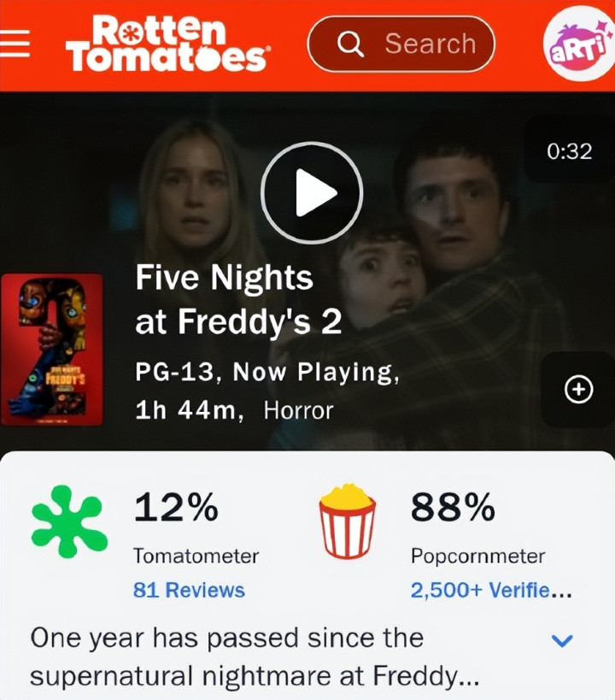Open the 2,500+ Verified ratings link

tap(491, 590)
